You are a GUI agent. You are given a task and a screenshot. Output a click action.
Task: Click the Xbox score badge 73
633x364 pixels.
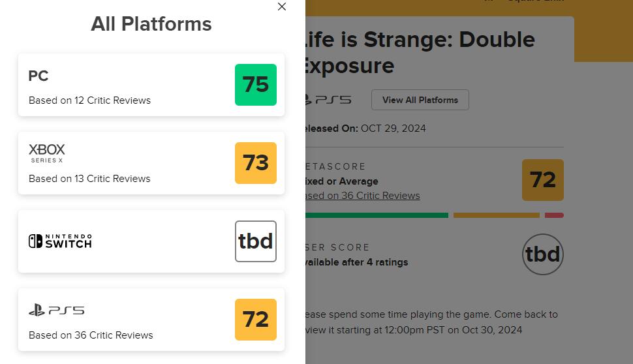click(x=256, y=163)
